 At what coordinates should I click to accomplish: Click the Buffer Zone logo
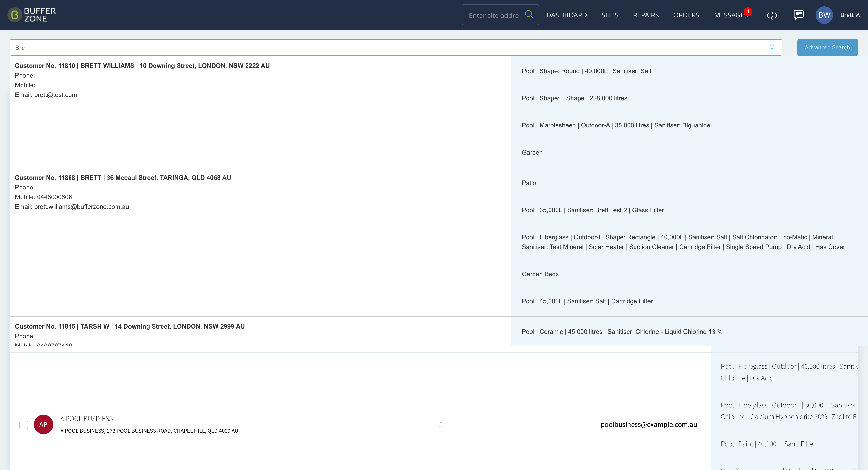[32, 15]
